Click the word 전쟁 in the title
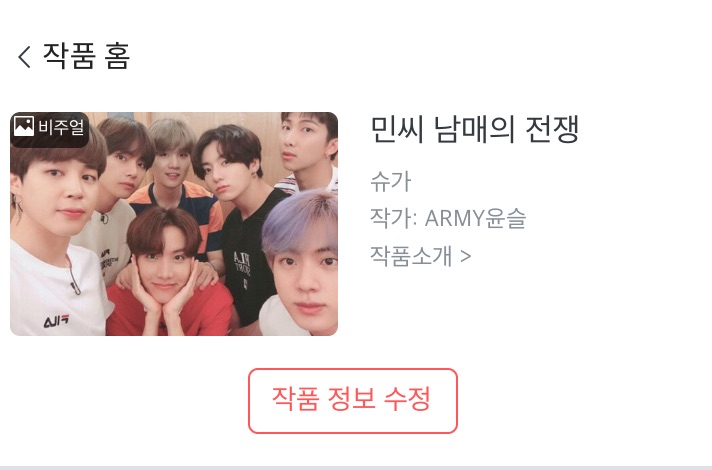The height and width of the screenshot is (470, 712). click(x=552, y=129)
